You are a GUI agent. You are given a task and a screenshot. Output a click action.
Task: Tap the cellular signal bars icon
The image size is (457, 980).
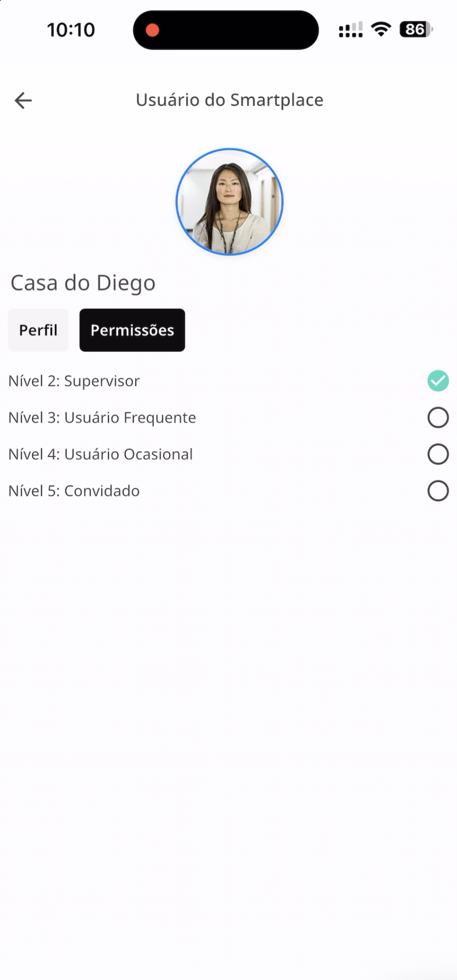click(351, 30)
